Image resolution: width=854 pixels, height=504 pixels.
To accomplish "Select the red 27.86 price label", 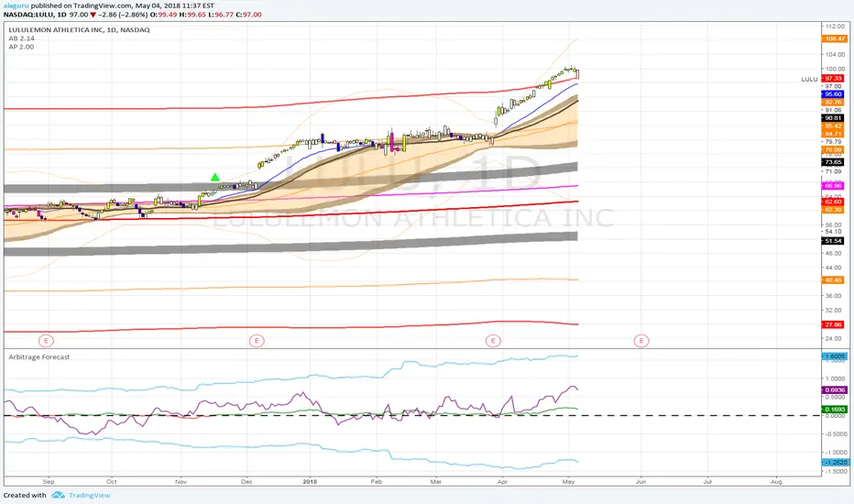I will pyautogui.click(x=833, y=324).
